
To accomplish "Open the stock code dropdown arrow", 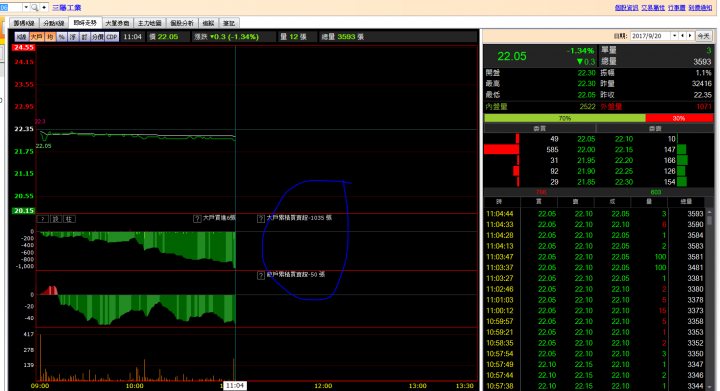I will coord(26,7).
